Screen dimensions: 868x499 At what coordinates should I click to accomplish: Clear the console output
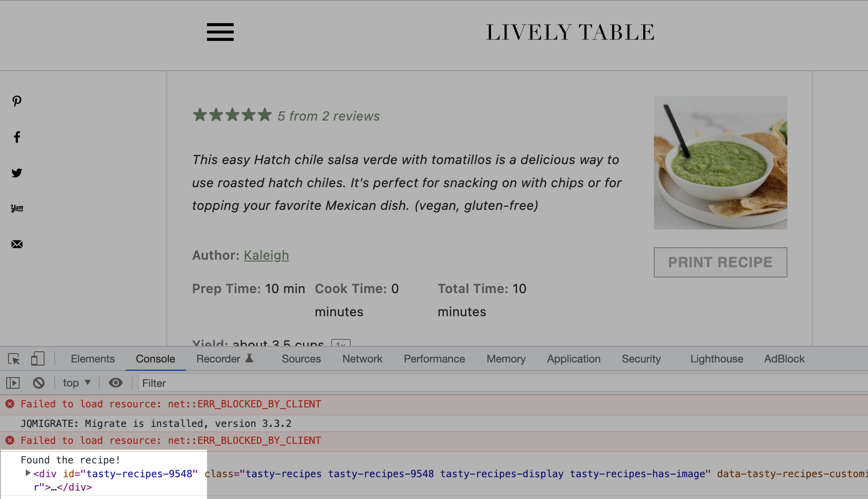click(39, 383)
